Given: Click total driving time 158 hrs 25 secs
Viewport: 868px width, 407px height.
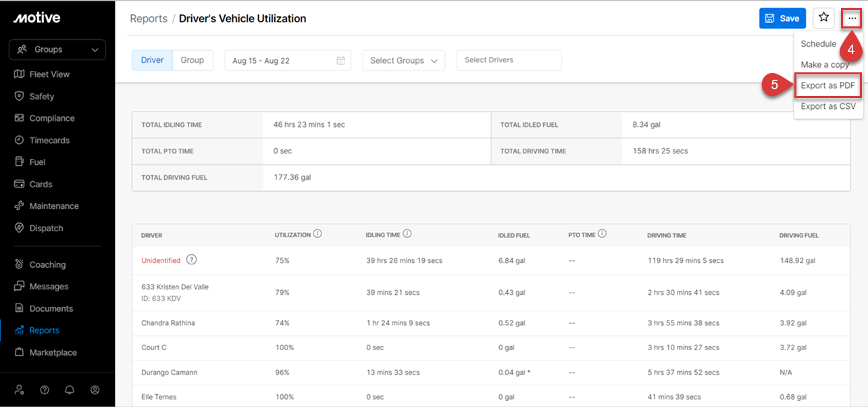Looking at the screenshot, I should point(661,151).
